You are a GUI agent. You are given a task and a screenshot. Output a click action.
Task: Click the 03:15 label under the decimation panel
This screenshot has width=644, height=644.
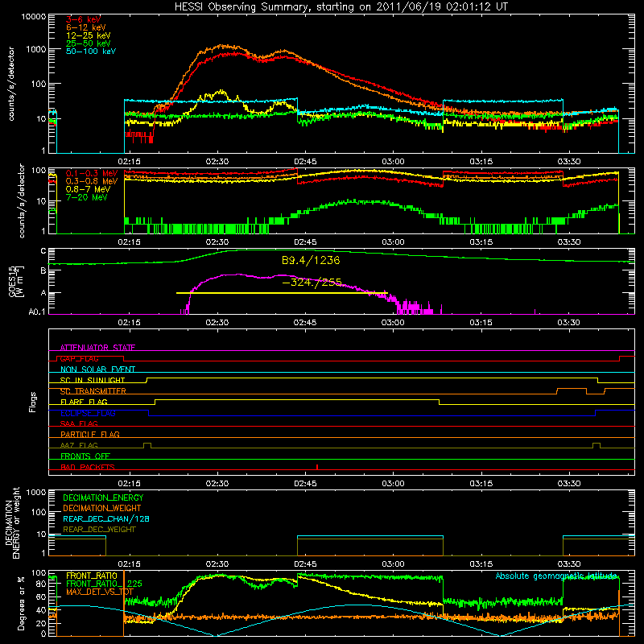(481, 564)
